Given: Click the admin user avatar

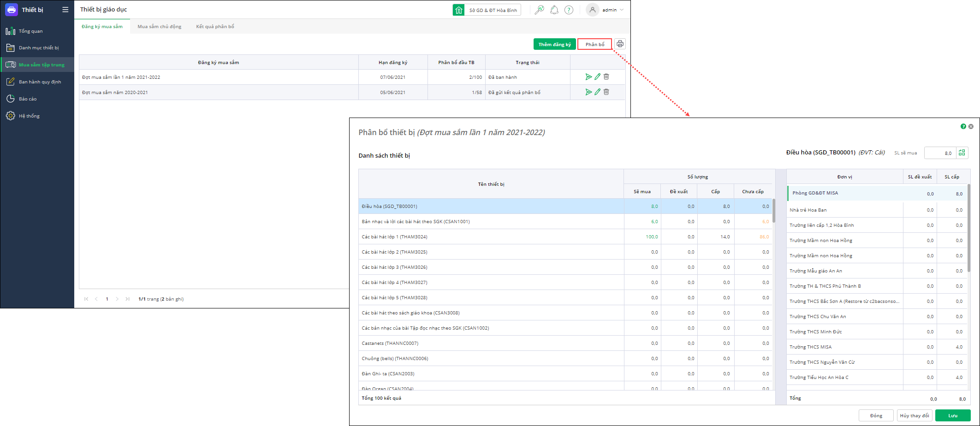Looking at the screenshot, I should coord(593,10).
